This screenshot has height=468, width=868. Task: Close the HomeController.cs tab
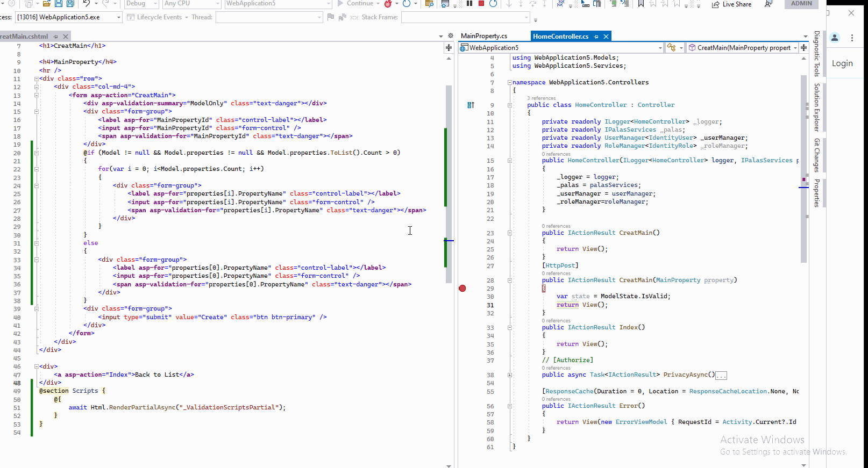click(x=606, y=37)
